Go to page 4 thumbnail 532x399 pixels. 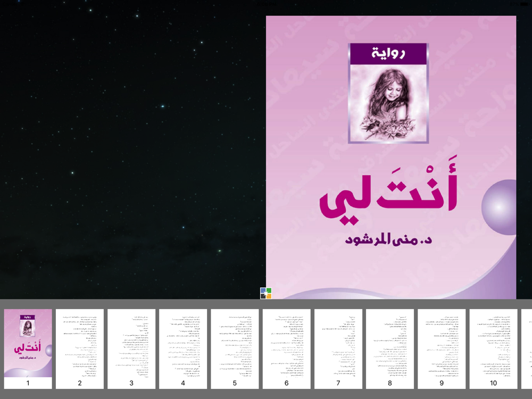pos(183,348)
